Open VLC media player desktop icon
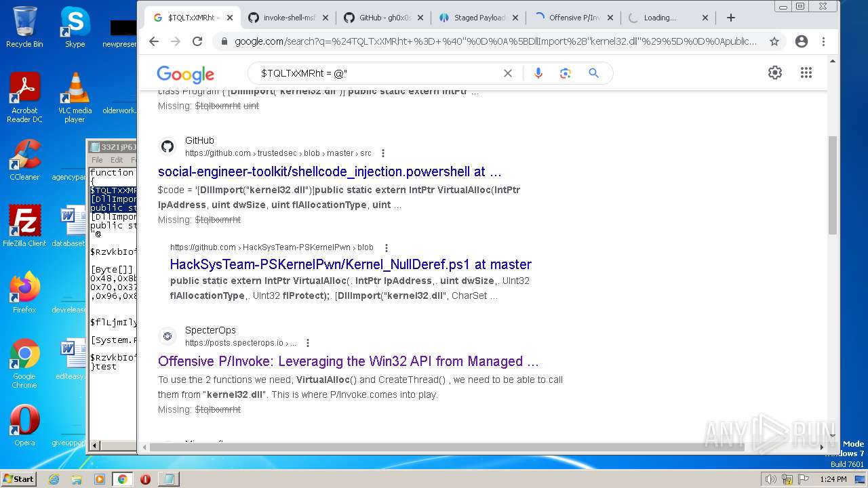 click(x=75, y=98)
